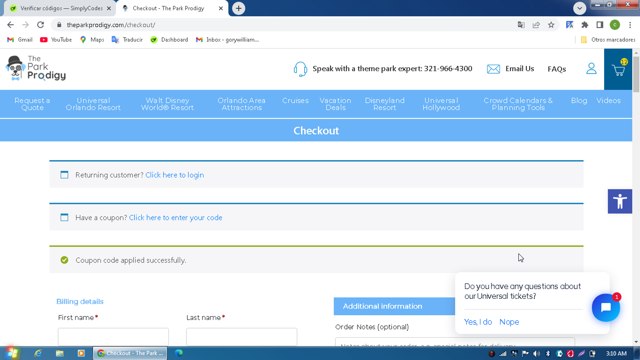This screenshot has width=640, height=360.
Task: Click the 'Click here to login' link
Action: click(x=175, y=175)
